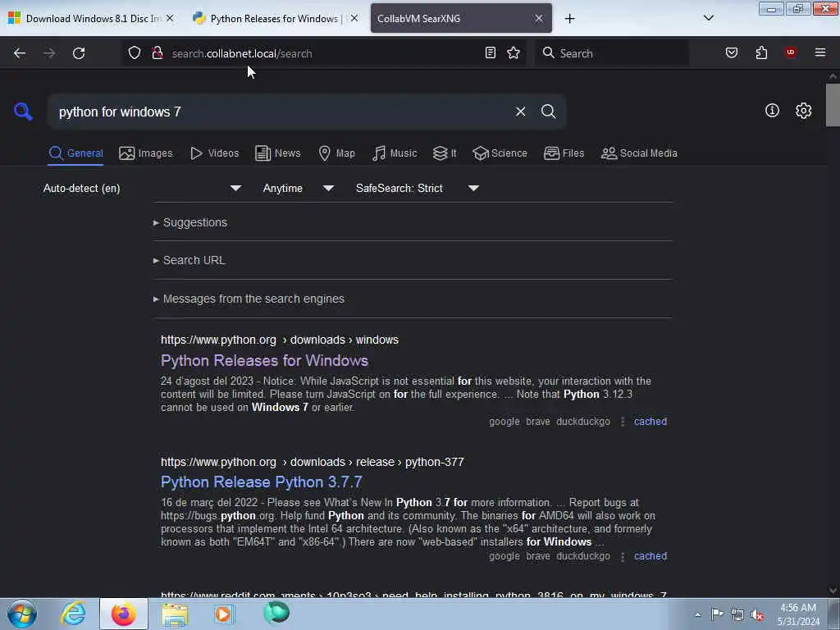This screenshot has height=630, width=840.
Task: Bookmark this page with star icon
Action: [514, 52]
